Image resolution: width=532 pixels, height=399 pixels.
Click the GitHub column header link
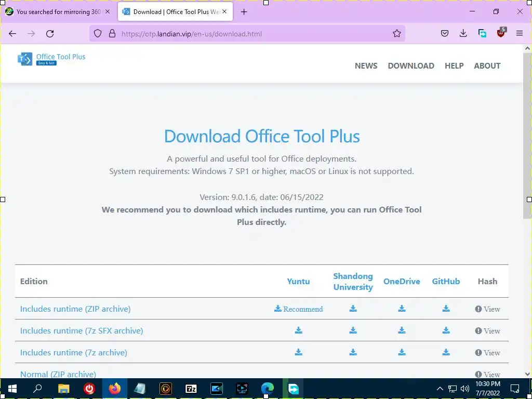[x=446, y=281]
